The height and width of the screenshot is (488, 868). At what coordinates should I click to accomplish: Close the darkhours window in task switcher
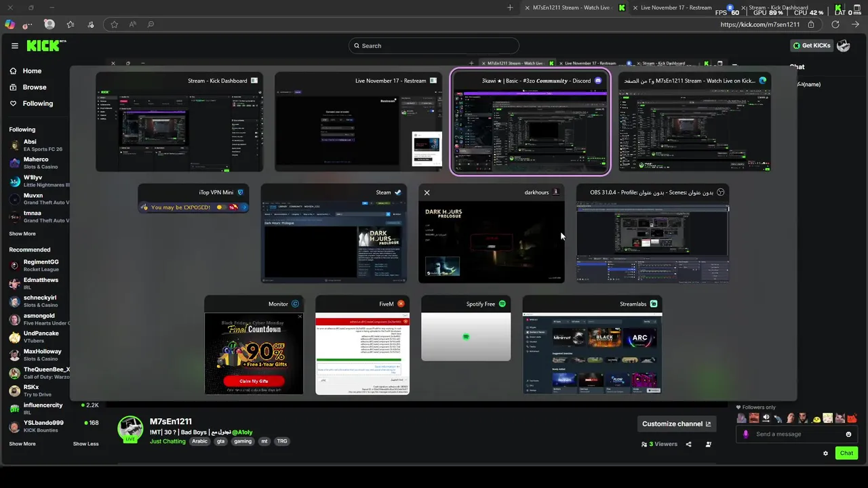click(x=427, y=192)
